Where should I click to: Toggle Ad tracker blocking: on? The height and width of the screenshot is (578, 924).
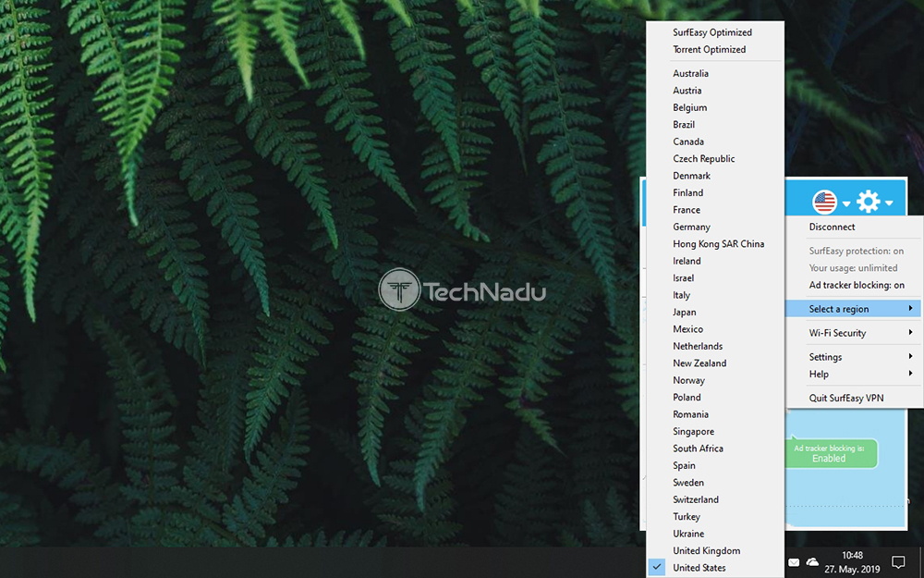tap(855, 285)
